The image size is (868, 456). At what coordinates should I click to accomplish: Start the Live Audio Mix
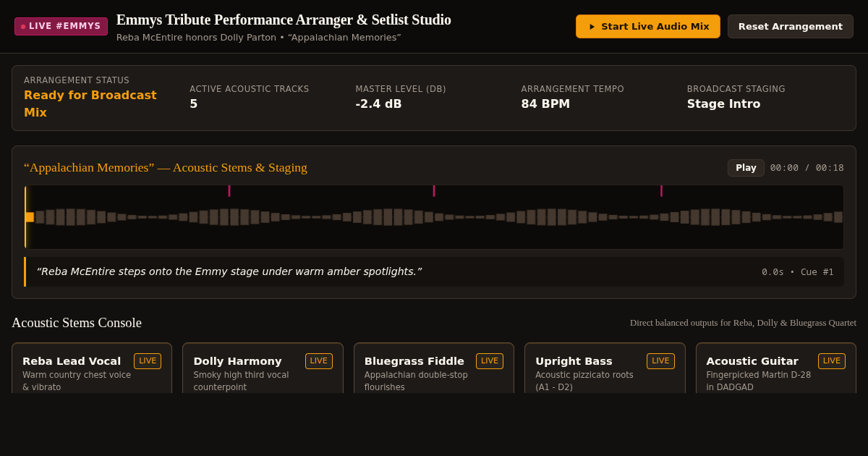point(648,26)
